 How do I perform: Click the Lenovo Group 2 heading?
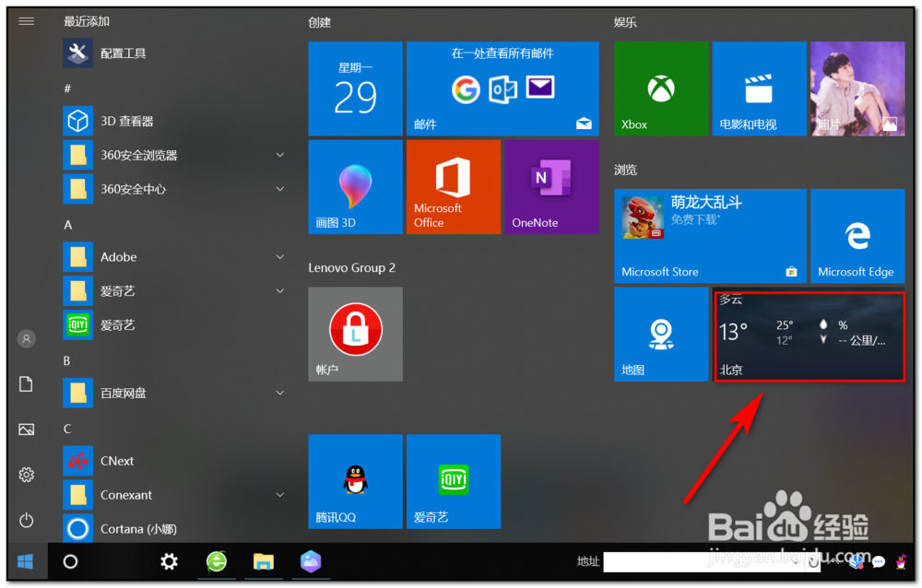click(x=351, y=267)
